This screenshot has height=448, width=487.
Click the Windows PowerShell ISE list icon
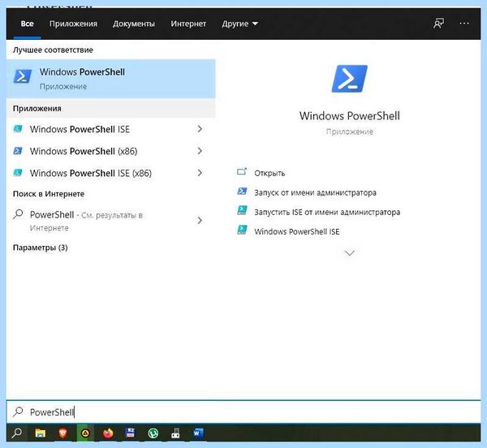tap(18, 129)
